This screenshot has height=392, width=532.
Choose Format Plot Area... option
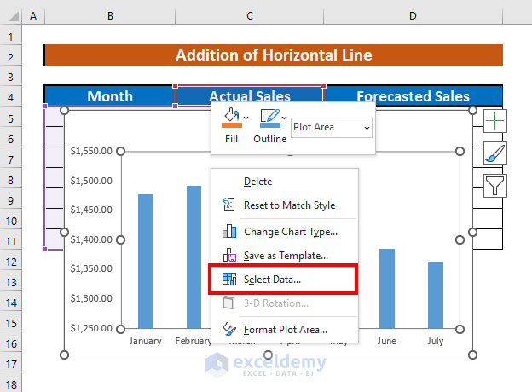point(284,330)
